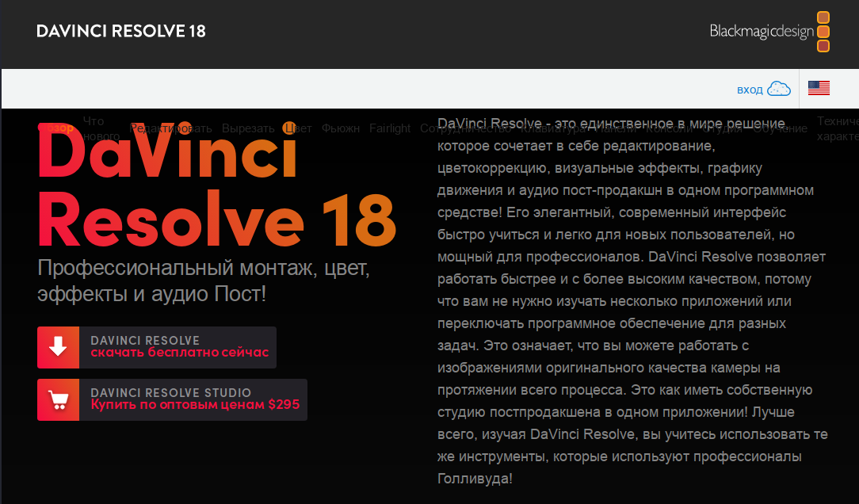Click the cloud login icon
The width and height of the screenshot is (859, 504).
point(778,89)
